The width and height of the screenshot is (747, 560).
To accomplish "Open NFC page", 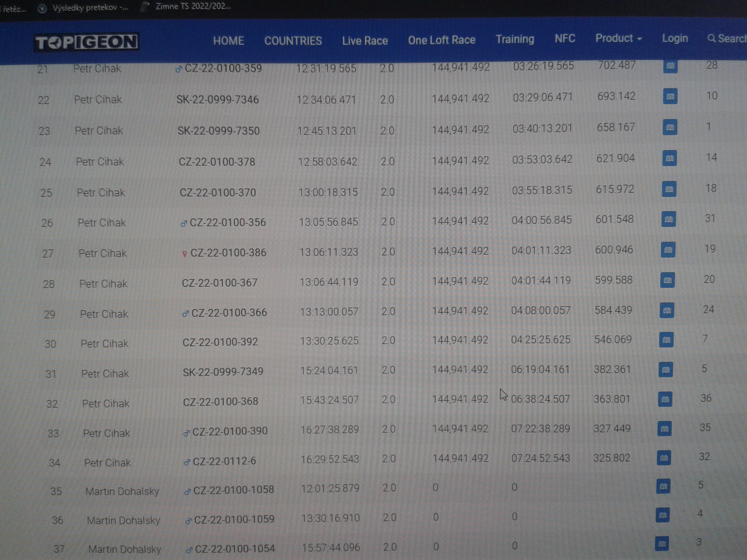I will [x=565, y=39].
